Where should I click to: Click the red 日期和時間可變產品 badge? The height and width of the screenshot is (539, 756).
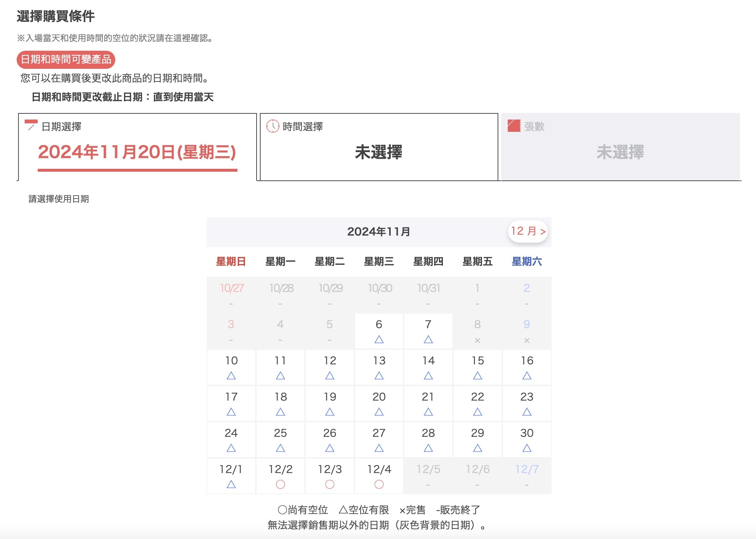[x=66, y=59]
